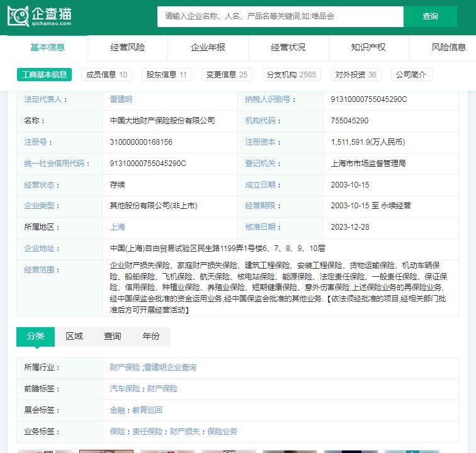This screenshot has width=476, height=453.
Task: Open 金融 exhibition tag link
Action: 118,410
